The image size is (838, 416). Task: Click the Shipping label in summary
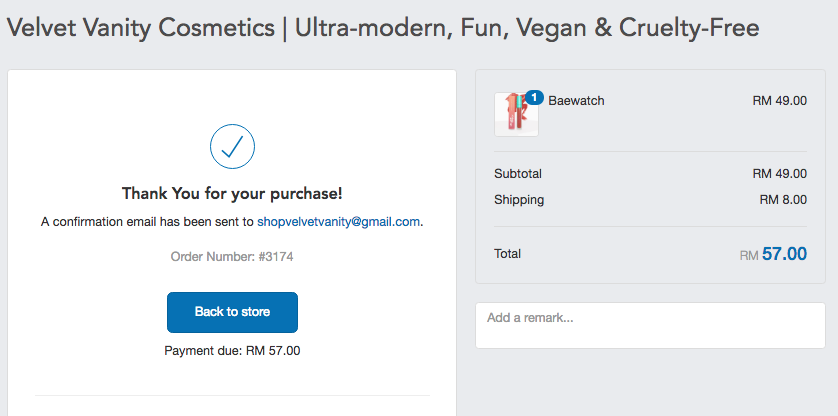[519, 200]
